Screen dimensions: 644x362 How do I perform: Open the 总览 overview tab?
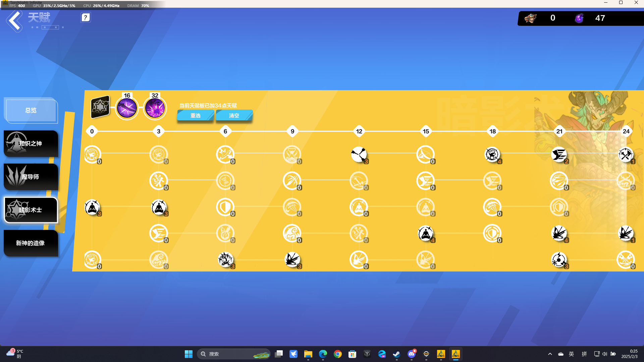tap(31, 110)
